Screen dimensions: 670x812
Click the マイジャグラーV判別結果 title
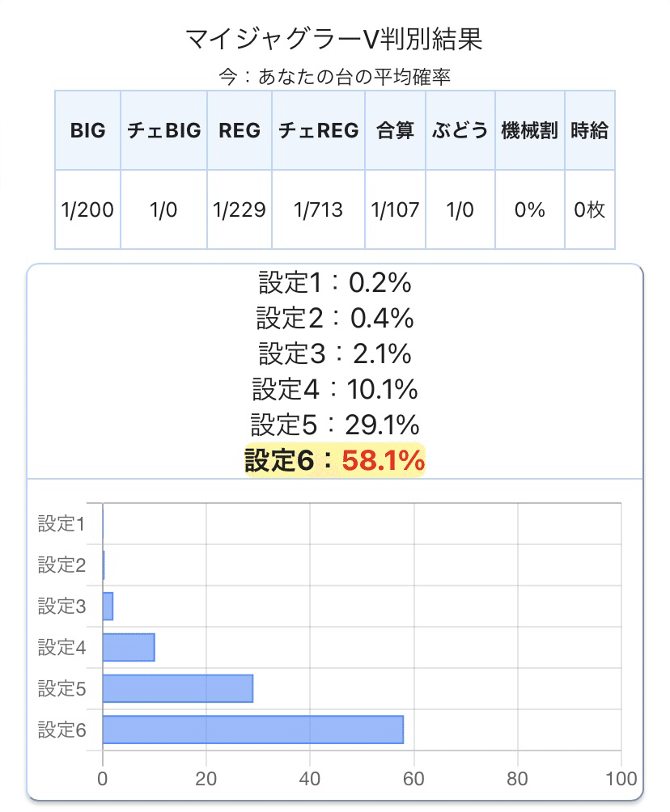tap(334, 40)
